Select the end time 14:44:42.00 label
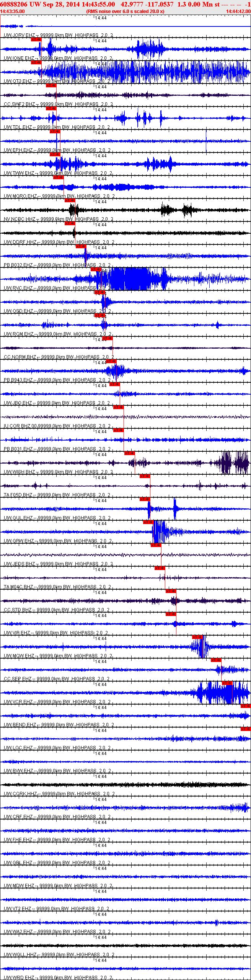251x980 pixels. click(238, 11)
